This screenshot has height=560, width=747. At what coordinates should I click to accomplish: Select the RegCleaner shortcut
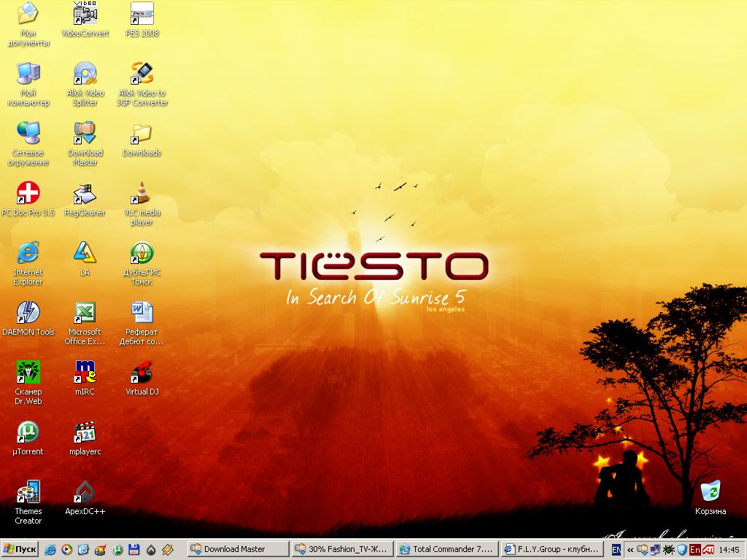[85, 199]
